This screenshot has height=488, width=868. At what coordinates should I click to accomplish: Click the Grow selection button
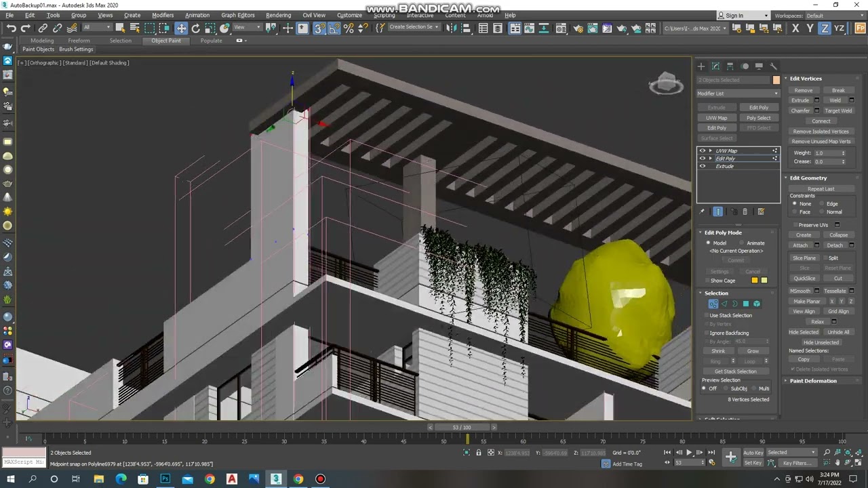pos(753,351)
